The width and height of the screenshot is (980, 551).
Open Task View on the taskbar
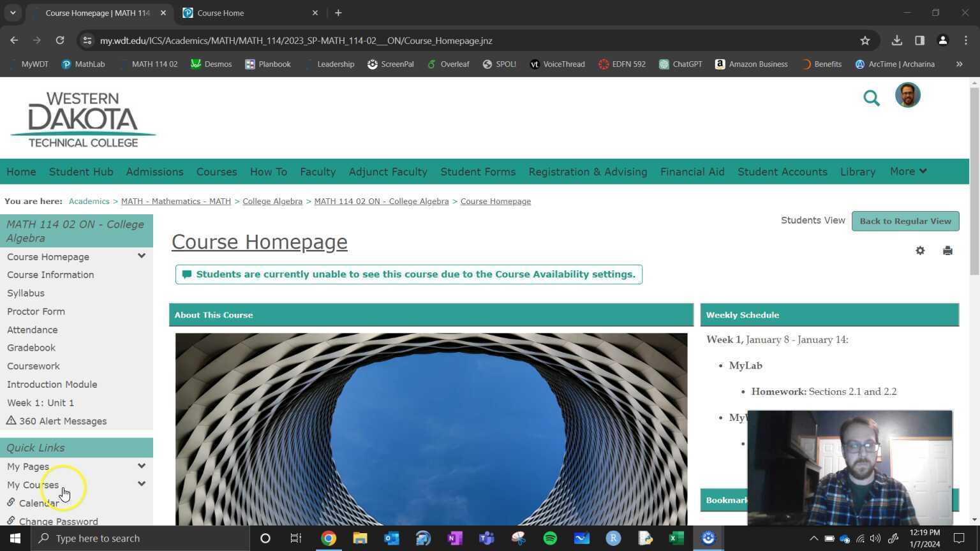(x=296, y=538)
